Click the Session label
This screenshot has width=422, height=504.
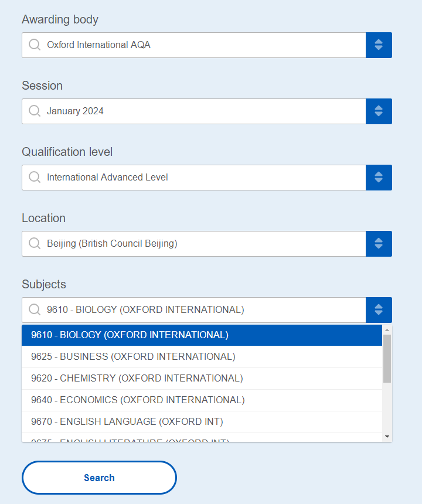tap(42, 86)
